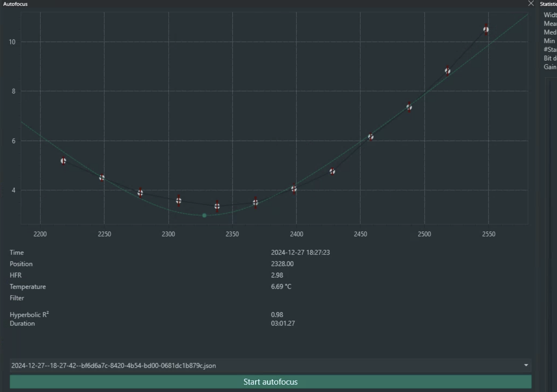The width and height of the screenshot is (557, 392).
Task: Click the 8 y-axis tick label
Action: click(14, 91)
